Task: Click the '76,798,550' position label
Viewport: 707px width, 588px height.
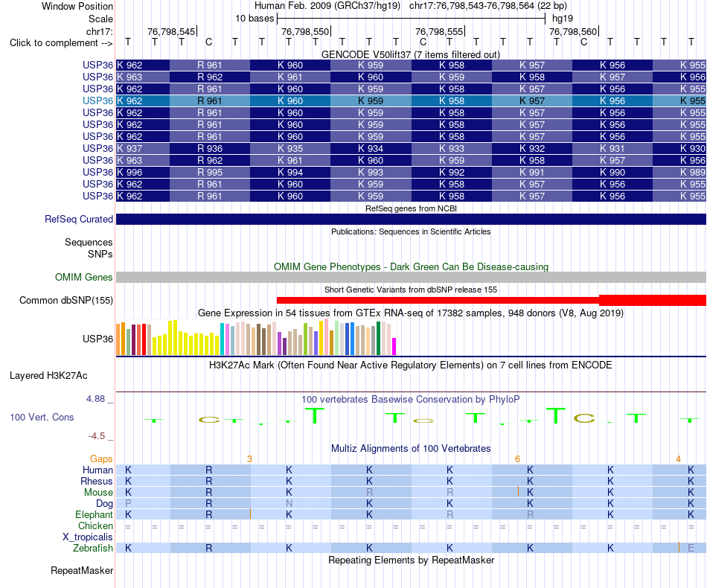Action: pos(305,31)
